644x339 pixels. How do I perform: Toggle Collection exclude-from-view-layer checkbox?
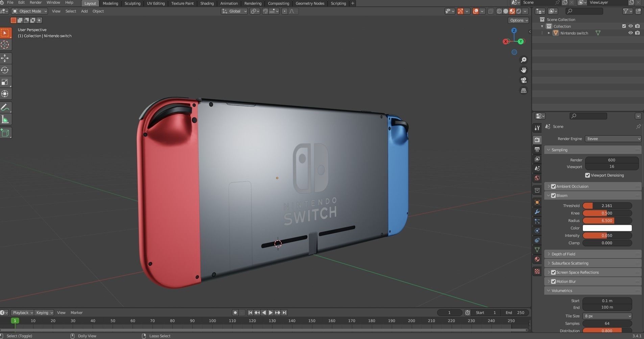click(x=624, y=26)
